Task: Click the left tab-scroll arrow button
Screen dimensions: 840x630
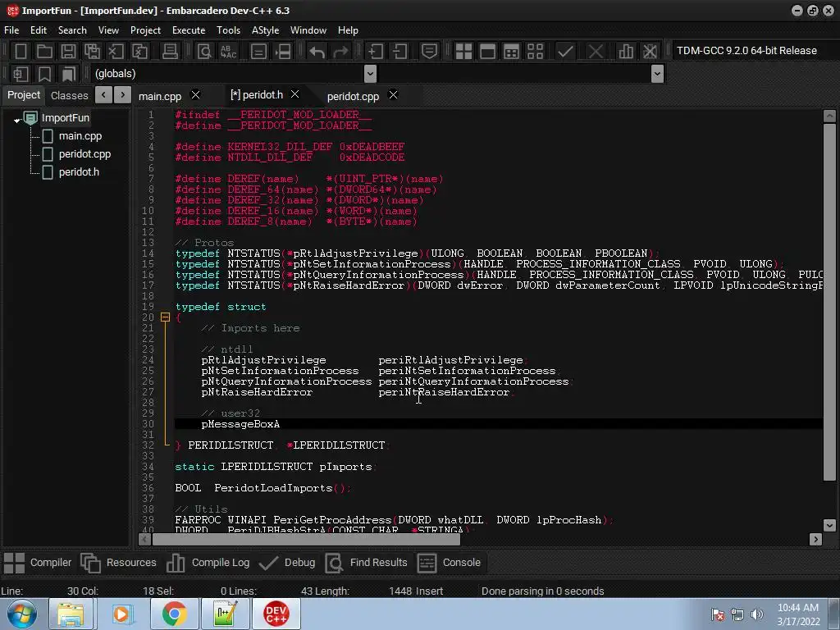Action: (x=103, y=95)
